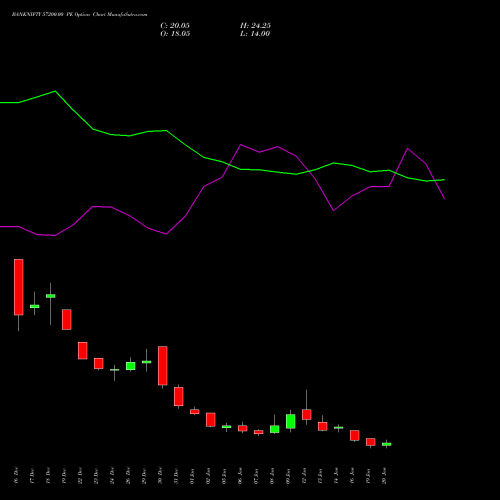Click the green line's peak near 18 Dec
Screen dimensions: 500x500
55,91
